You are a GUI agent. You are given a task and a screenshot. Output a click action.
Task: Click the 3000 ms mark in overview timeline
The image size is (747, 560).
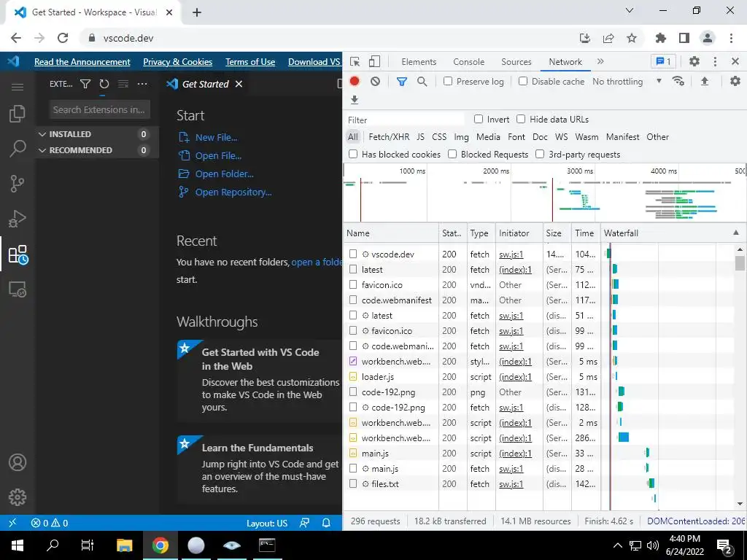(580, 171)
